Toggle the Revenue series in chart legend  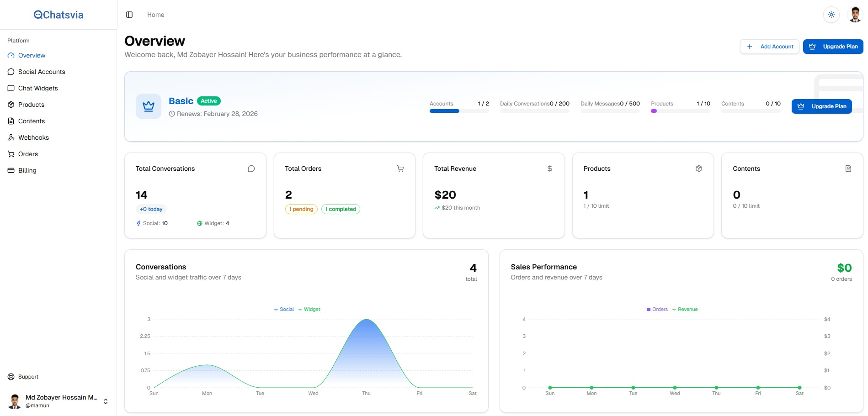pos(685,310)
